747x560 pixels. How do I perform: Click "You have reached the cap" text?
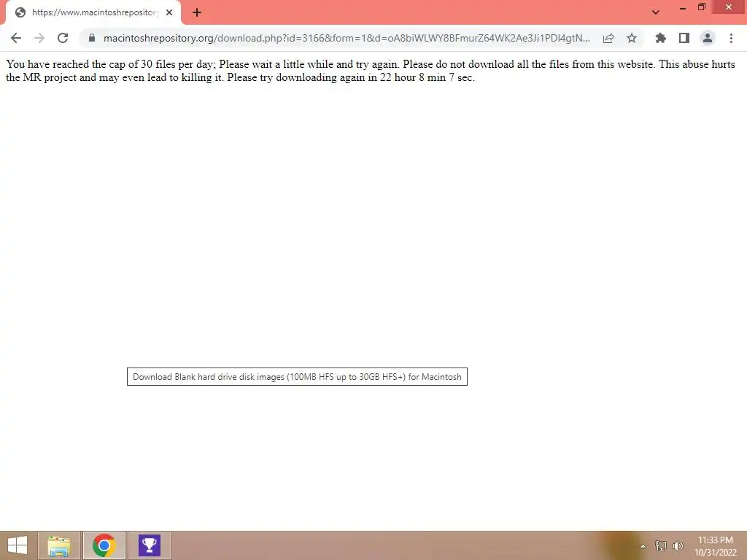66,64
